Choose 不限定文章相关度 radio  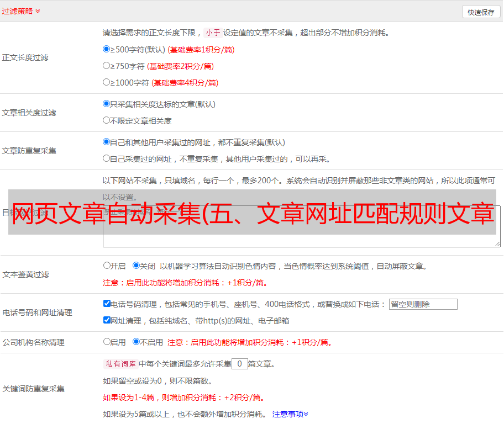[107, 120]
